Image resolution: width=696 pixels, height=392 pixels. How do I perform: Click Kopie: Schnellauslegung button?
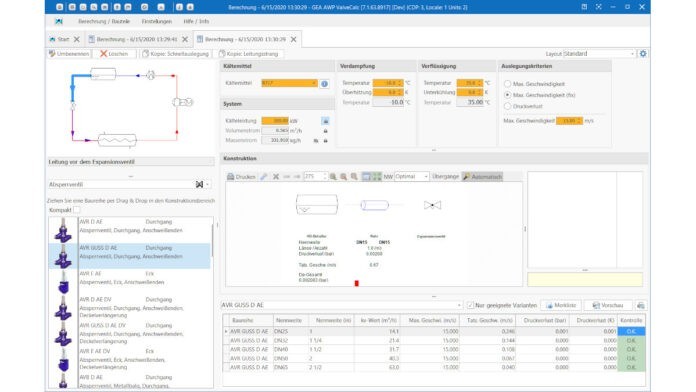[175, 54]
